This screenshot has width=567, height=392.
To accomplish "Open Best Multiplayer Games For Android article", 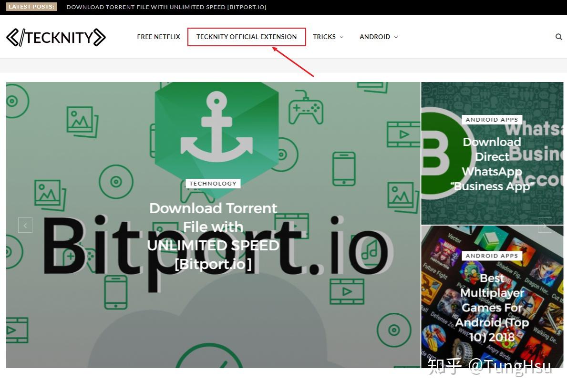I will pyautogui.click(x=492, y=308).
